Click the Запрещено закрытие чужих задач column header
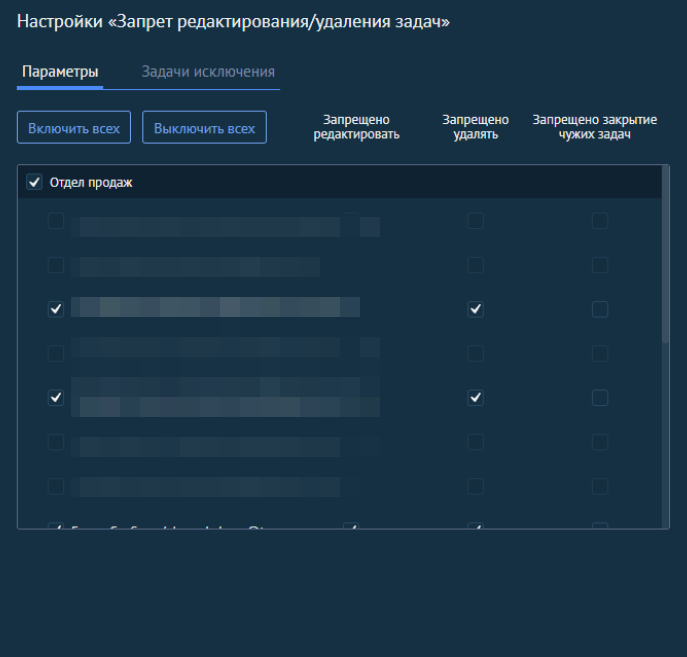The width and height of the screenshot is (687, 657). 595,127
